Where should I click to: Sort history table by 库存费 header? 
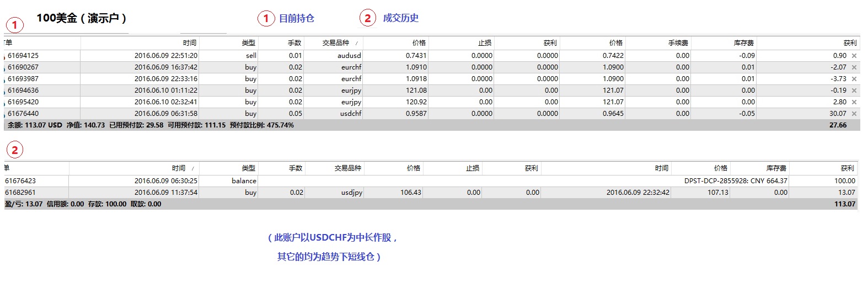click(776, 168)
